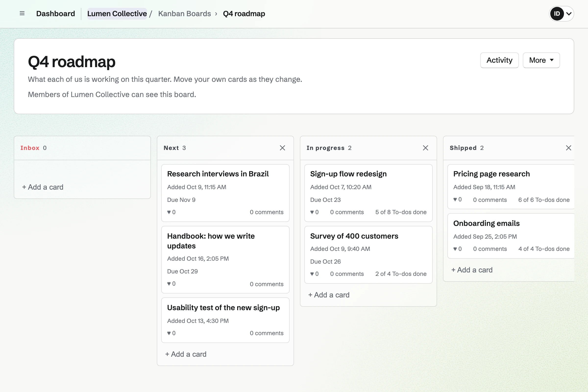Open the Activity view
This screenshot has width=588, height=392.
(x=499, y=60)
